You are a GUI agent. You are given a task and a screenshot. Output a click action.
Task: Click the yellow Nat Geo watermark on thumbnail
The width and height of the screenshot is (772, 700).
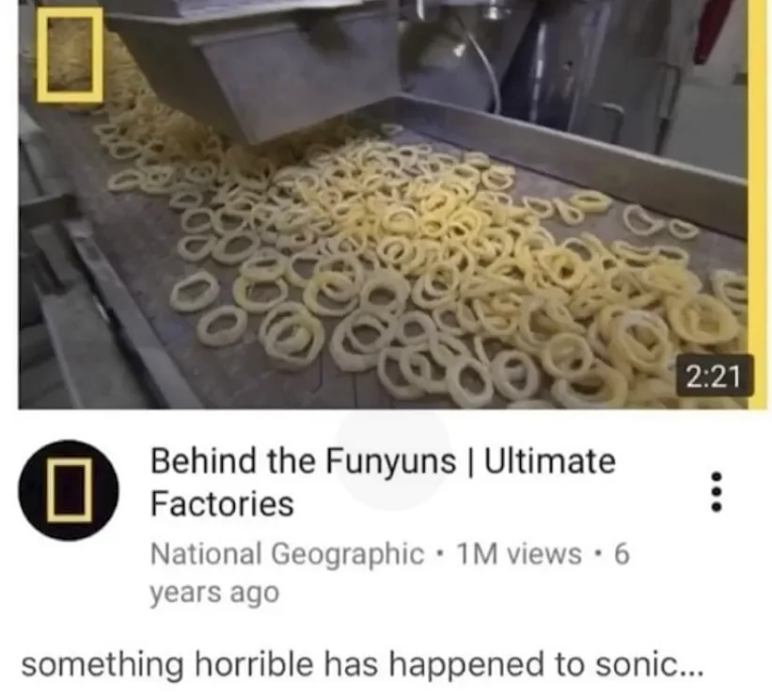pos(69,56)
